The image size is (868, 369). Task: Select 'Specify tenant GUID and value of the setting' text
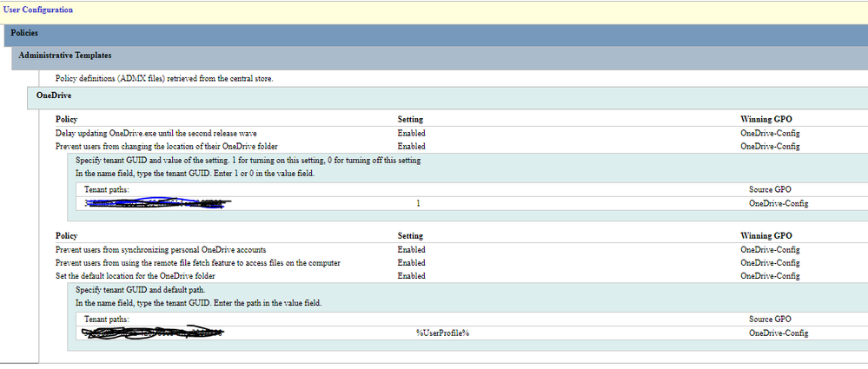[248, 161]
